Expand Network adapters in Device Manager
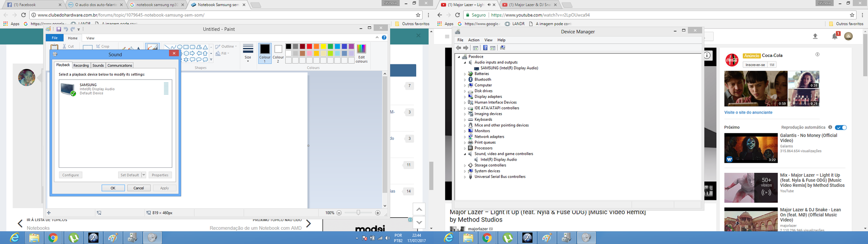 pos(465,137)
